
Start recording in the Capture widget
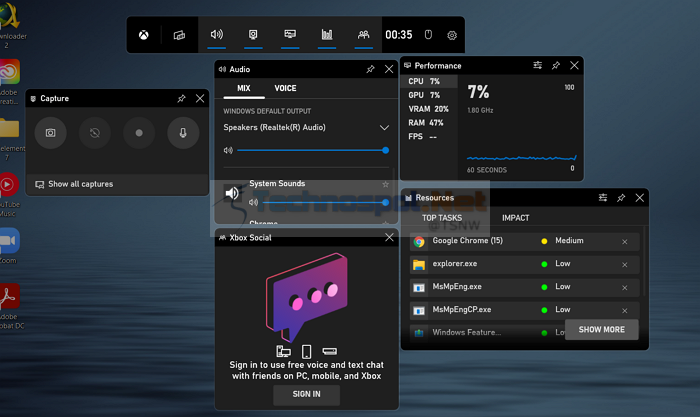pos(139,133)
